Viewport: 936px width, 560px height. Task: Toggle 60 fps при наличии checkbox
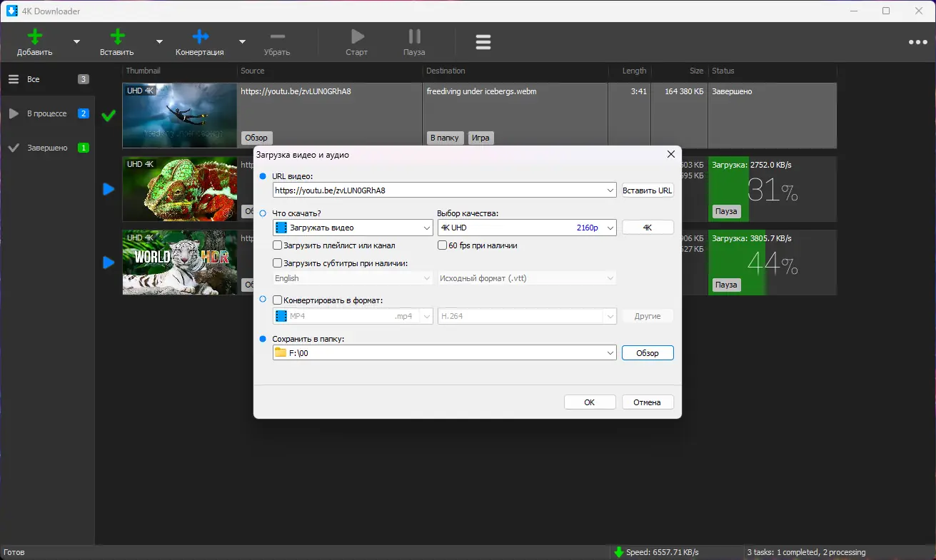[443, 245]
